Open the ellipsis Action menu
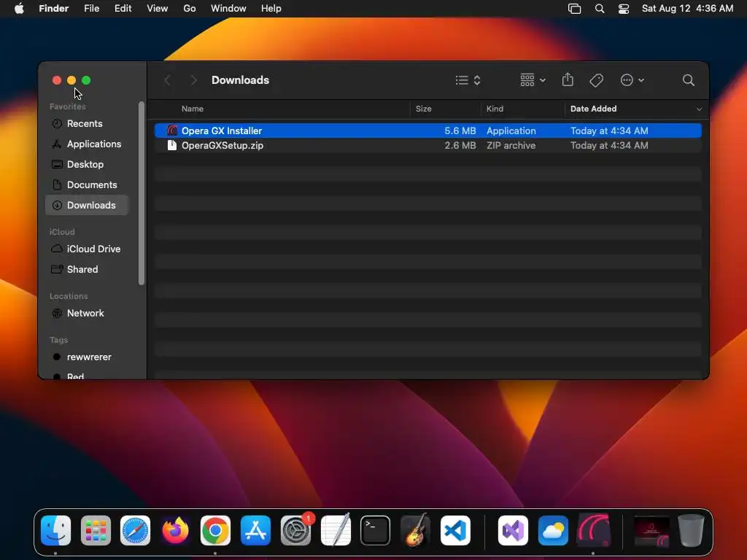 (632, 80)
